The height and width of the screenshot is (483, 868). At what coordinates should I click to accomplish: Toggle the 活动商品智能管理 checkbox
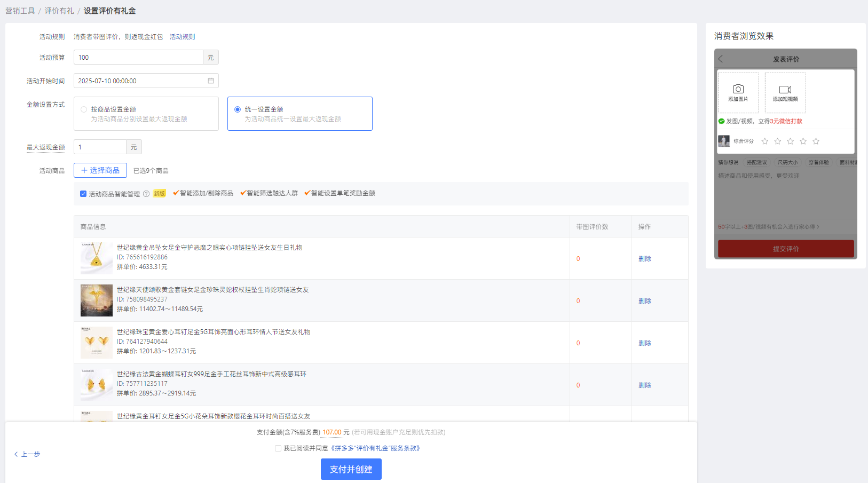tap(83, 194)
